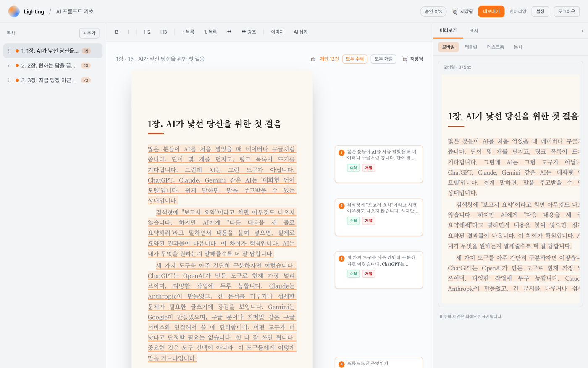Screen dimensions: 588x368
Task: Apply the 강조 highlight quote style
Action: [249, 32]
